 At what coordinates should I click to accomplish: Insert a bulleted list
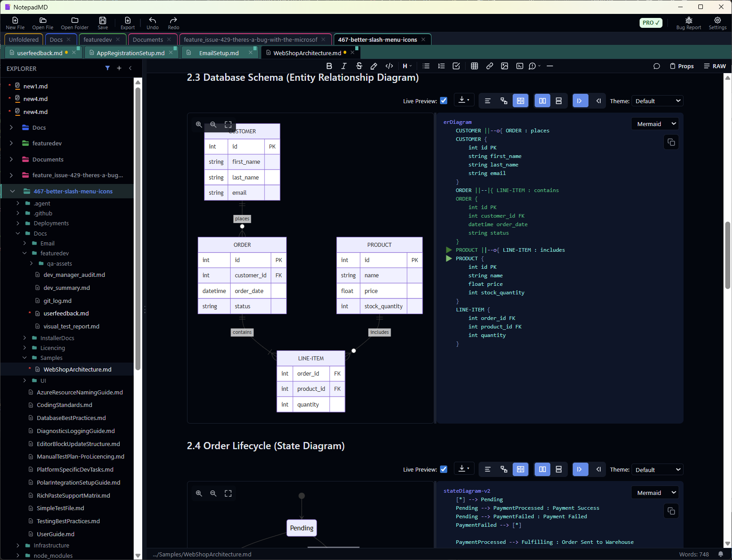point(426,66)
